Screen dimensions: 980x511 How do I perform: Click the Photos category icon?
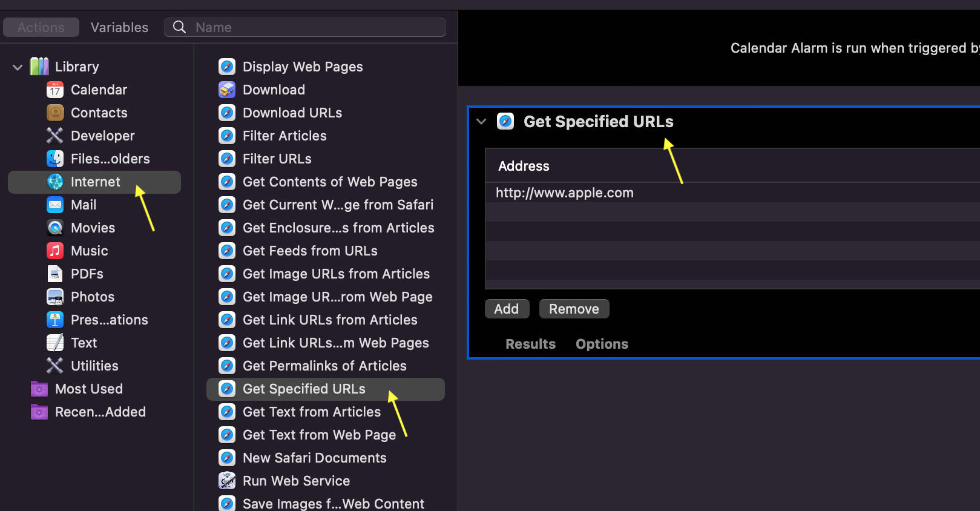coord(55,297)
